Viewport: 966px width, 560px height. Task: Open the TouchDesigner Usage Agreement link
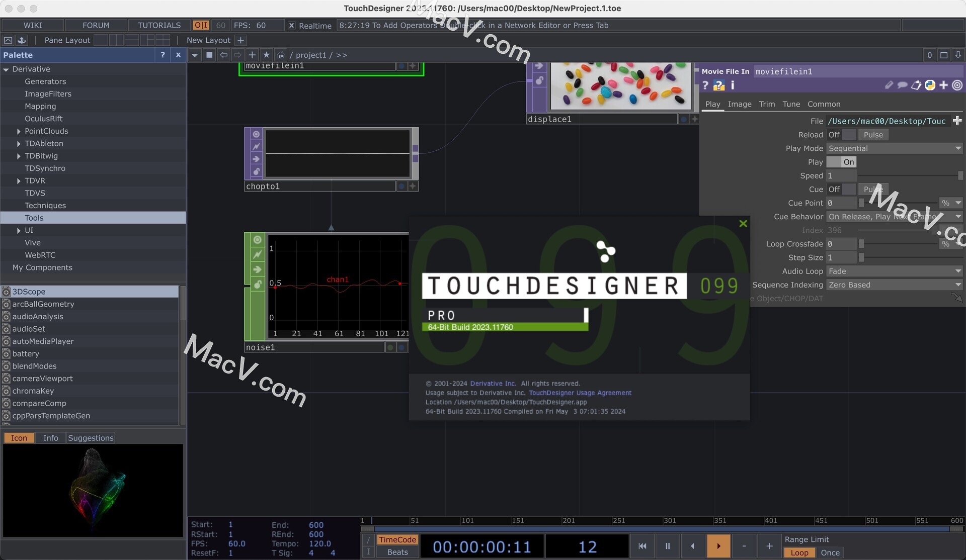pos(580,393)
